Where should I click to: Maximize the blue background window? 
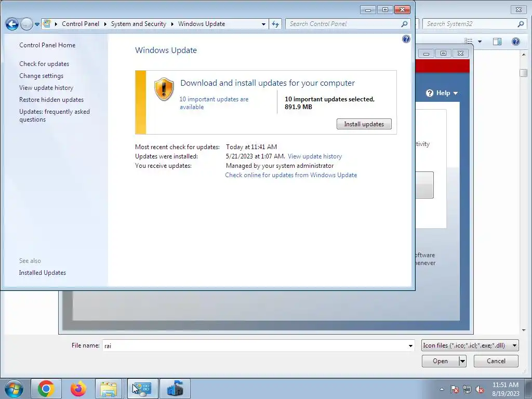point(443,54)
